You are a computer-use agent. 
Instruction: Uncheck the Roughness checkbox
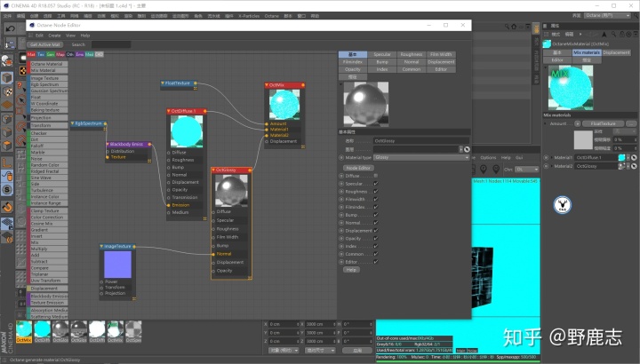click(x=375, y=191)
